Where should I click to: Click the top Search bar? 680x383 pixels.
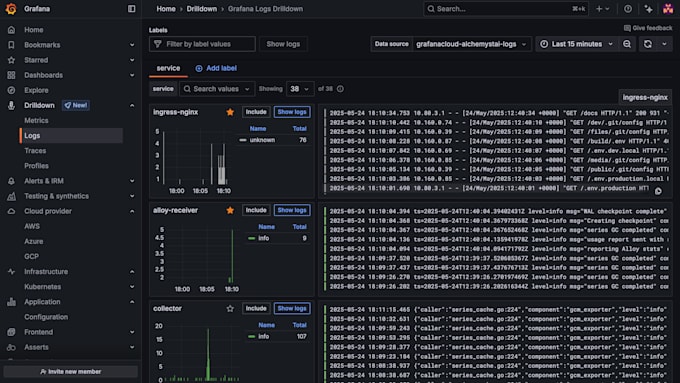coord(506,9)
